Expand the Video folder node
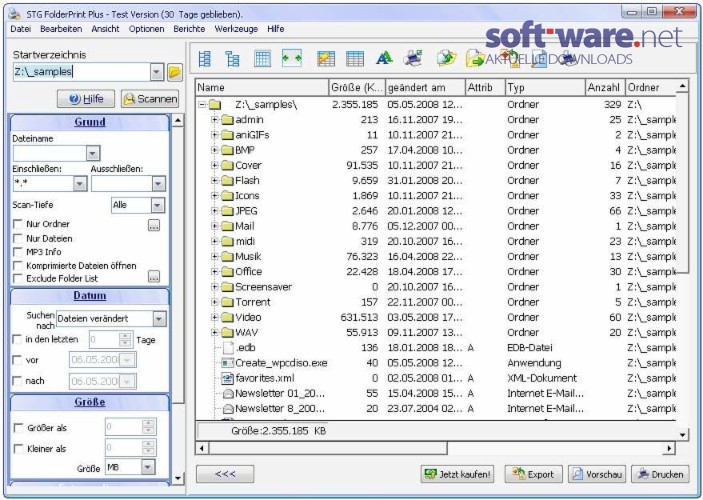The height and width of the screenshot is (500, 703). pyautogui.click(x=215, y=317)
